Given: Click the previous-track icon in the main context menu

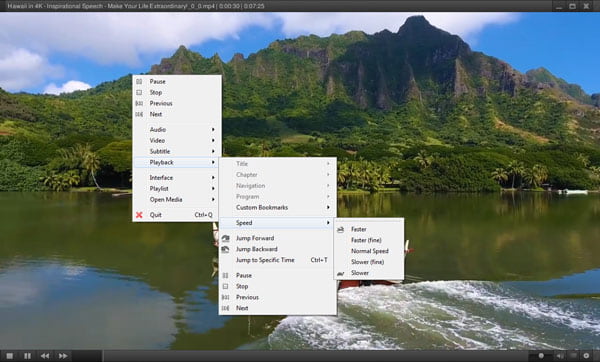Looking at the screenshot, I should tap(139, 103).
